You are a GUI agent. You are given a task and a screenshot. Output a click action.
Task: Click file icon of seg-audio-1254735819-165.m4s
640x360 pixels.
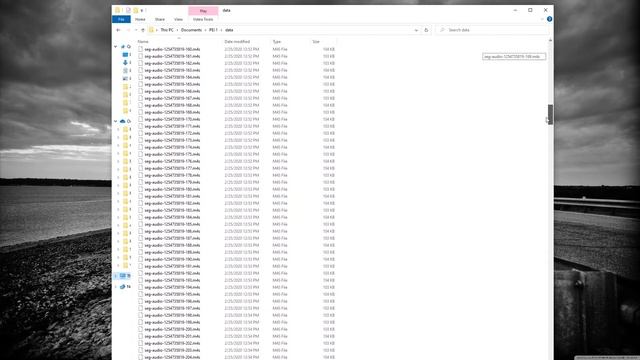pyautogui.click(x=140, y=84)
